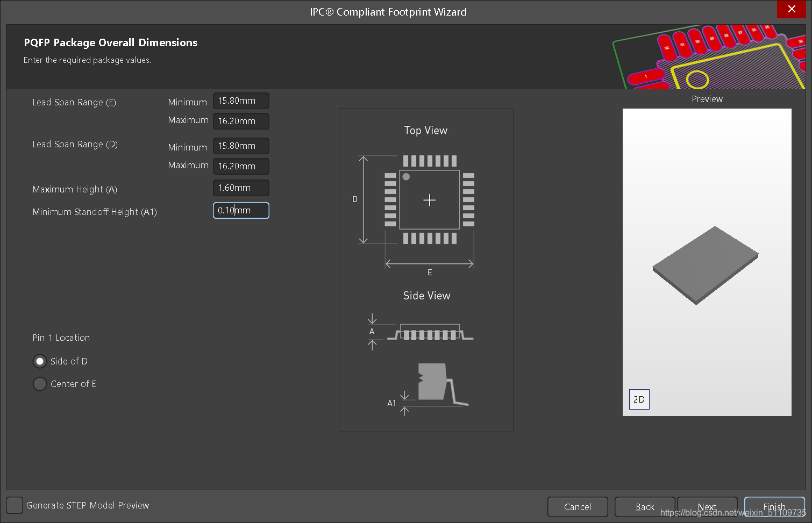Screen dimensions: 812x523
Task: Click the Lead Span D maximum field
Action: [241, 166]
